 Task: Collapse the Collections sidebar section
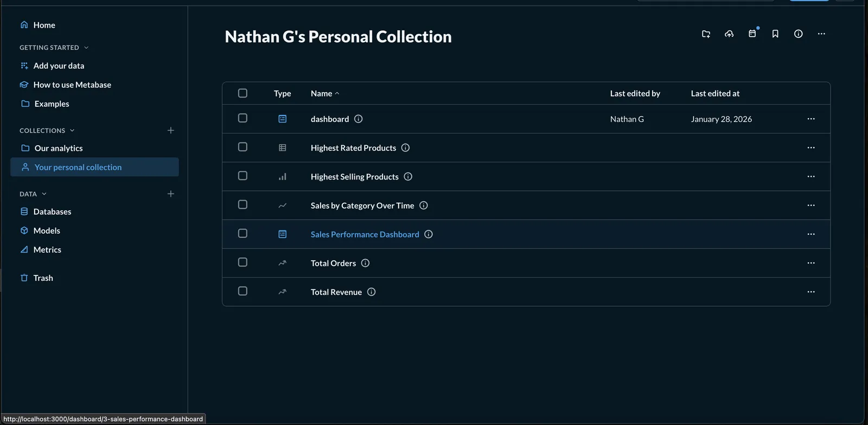tap(72, 131)
